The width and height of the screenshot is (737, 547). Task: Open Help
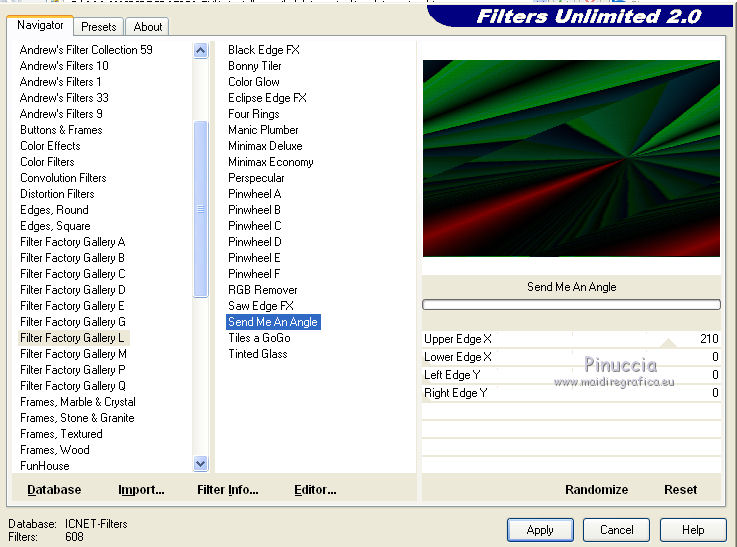(693, 530)
